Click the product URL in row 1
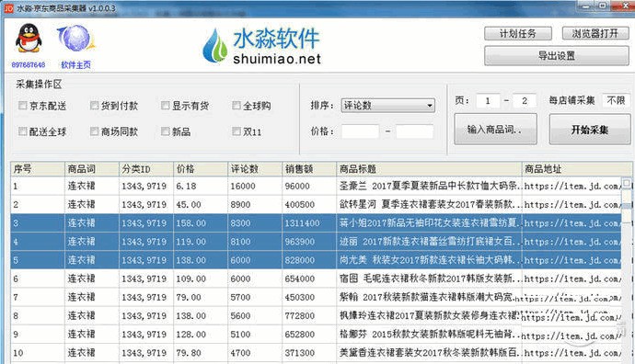The height and width of the screenshot is (364, 635). [572, 187]
